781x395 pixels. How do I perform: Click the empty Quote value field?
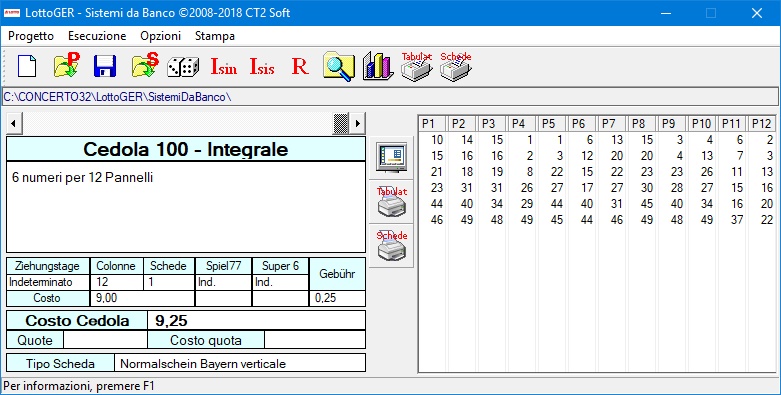(x=106, y=340)
